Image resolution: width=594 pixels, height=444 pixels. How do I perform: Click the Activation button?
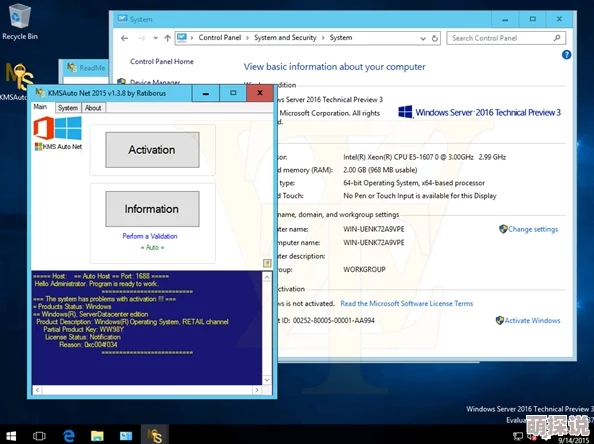152,150
